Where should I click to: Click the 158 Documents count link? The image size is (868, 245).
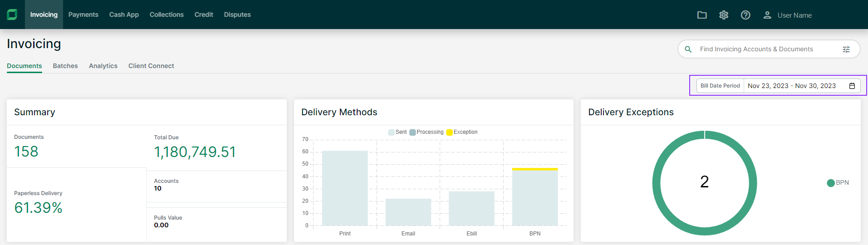point(26,152)
